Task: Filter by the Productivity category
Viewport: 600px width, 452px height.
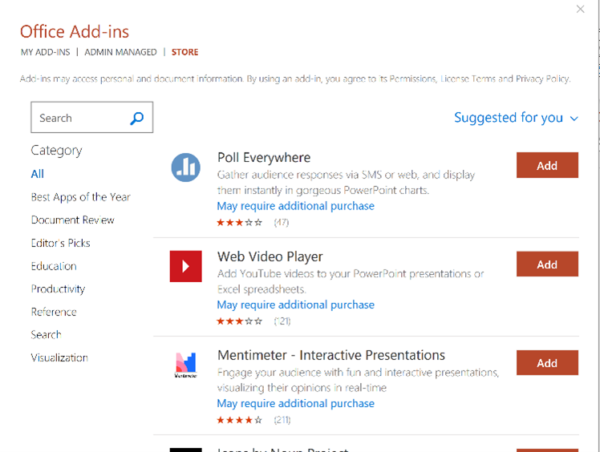Action: click(x=58, y=289)
